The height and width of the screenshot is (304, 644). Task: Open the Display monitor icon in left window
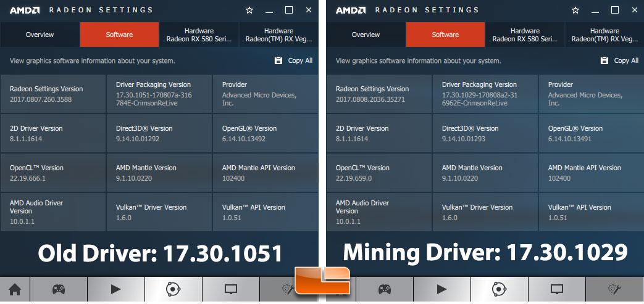(230, 289)
